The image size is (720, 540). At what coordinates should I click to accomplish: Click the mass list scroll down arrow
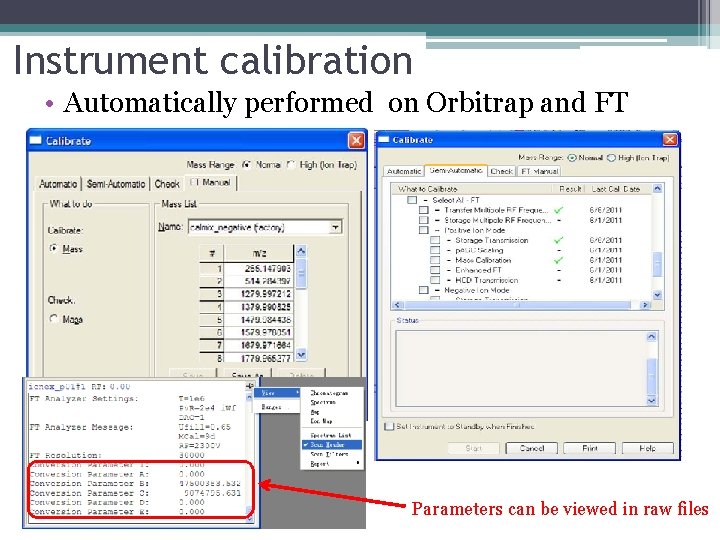tap(301, 354)
